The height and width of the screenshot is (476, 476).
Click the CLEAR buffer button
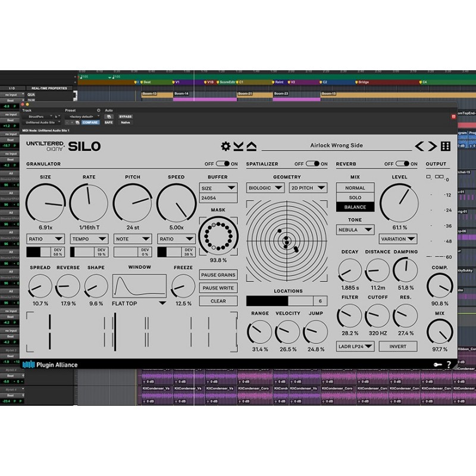point(218,301)
